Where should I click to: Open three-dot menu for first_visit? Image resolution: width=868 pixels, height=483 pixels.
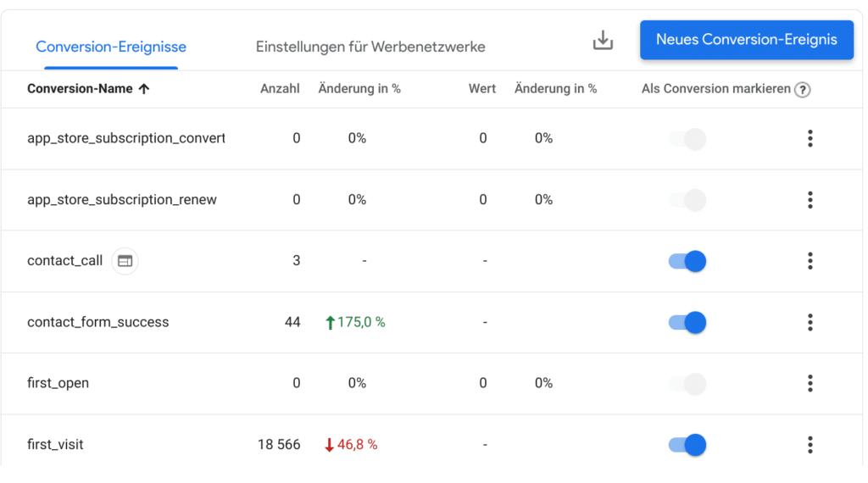[810, 444]
